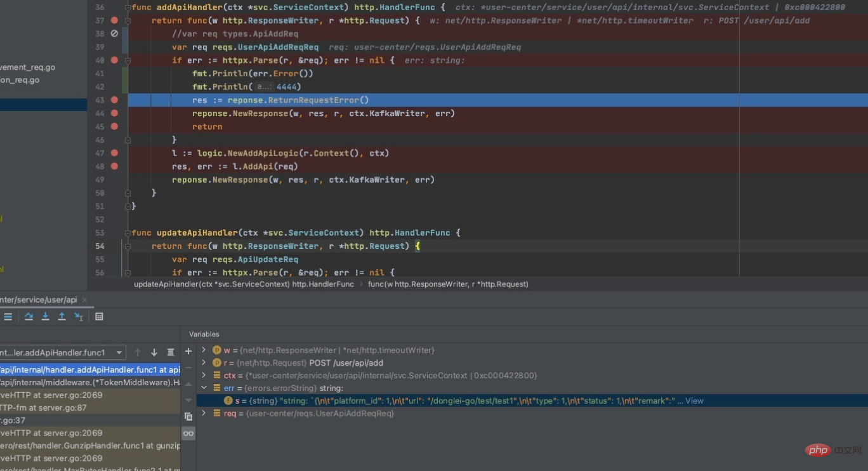868x471 pixels.
Task: Toggle breakpoint on line 48
Action: (x=114, y=166)
